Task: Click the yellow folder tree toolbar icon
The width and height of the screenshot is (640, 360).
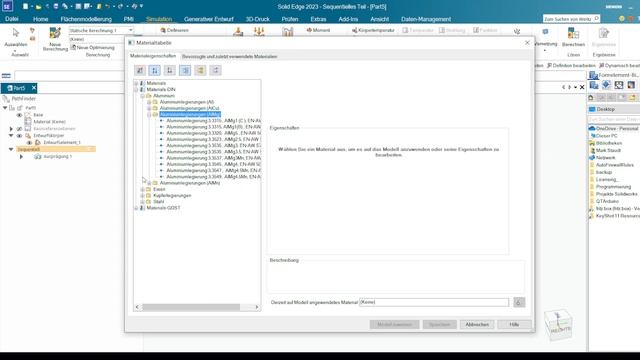Action: [x=200, y=70]
